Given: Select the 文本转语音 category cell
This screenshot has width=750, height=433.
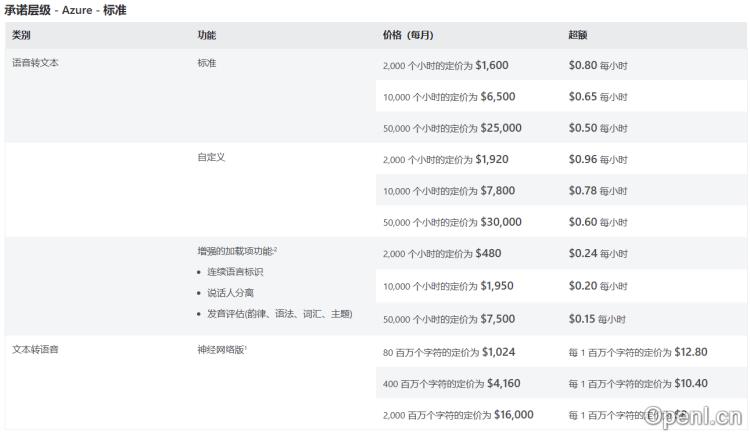Looking at the screenshot, I should pyautogui.click(x=35, y=349).
